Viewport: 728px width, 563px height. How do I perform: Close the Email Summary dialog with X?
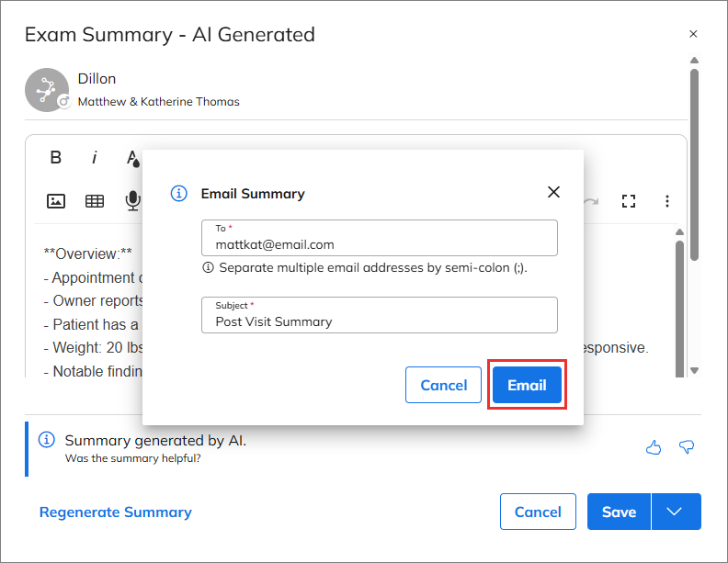[x=553, y=192]
